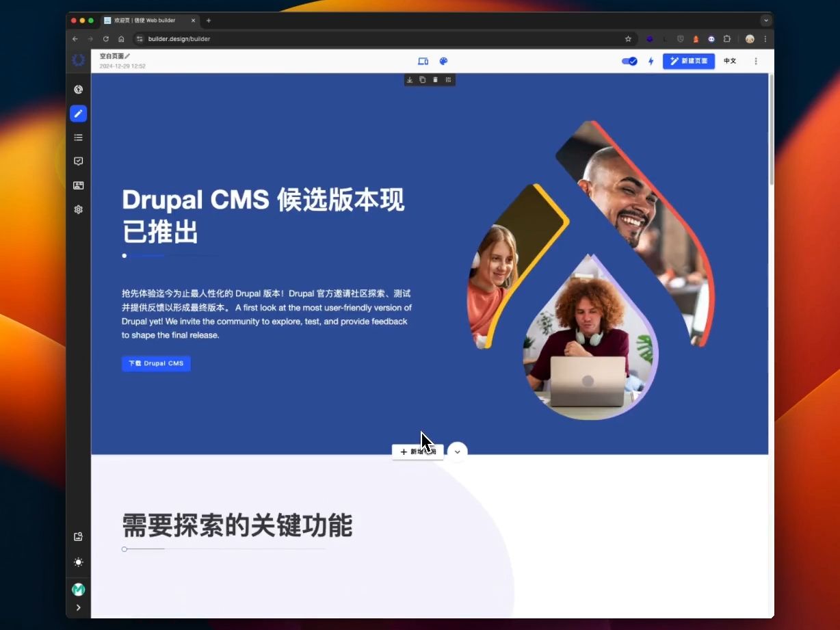Open the browser extensions puzzle icon

pos(727,39)
